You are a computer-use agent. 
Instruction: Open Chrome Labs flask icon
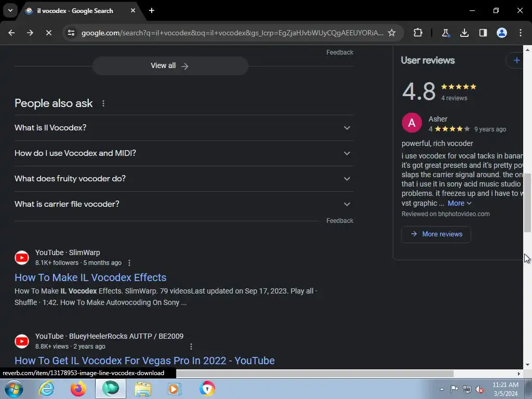[x=445, y=33]
